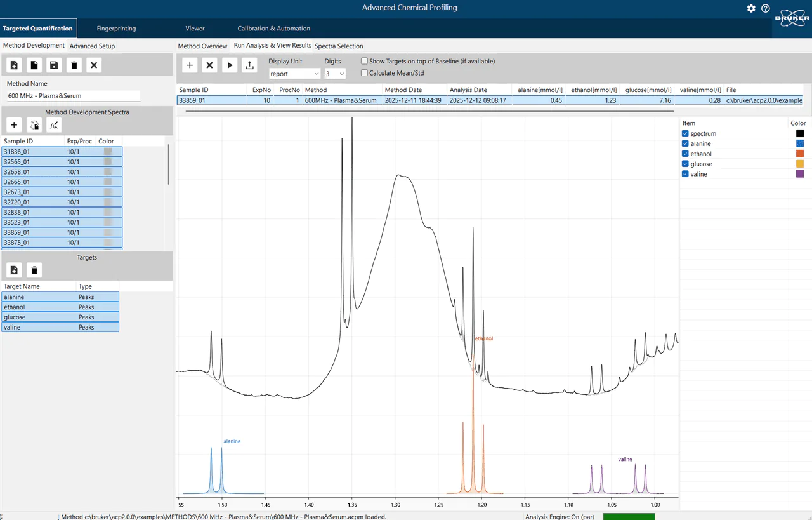Add a sample to the analysis list

[190, 65]
